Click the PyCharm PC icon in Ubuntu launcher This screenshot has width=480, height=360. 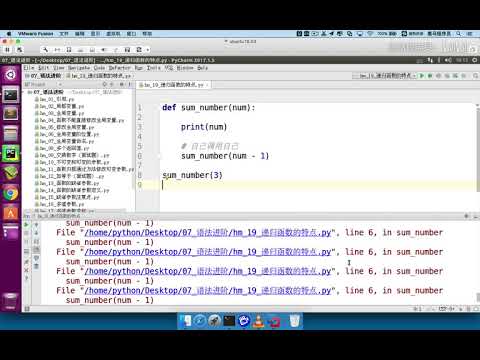[11, 153]
